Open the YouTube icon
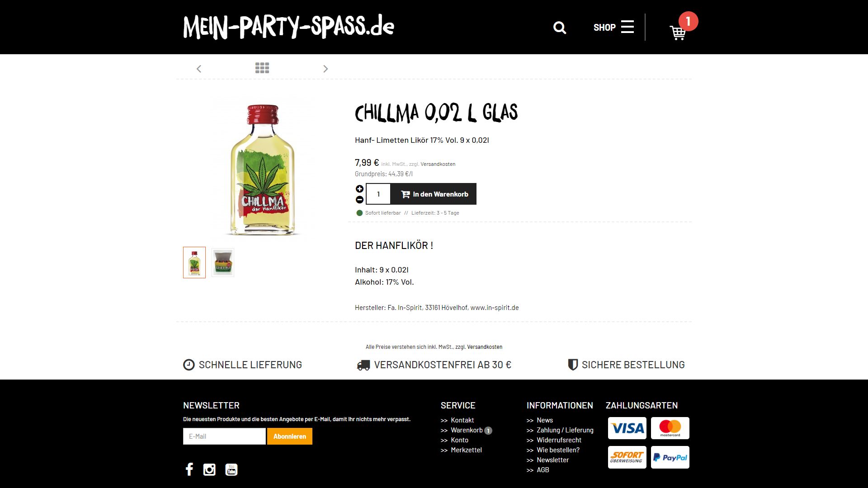Image resolution: width=868 pixels, height=488 pixels. point(231,470)
